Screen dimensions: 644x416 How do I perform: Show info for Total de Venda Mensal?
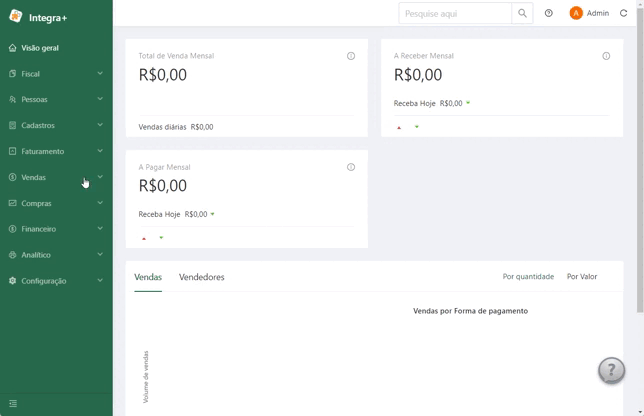click(x=351, y=56)
